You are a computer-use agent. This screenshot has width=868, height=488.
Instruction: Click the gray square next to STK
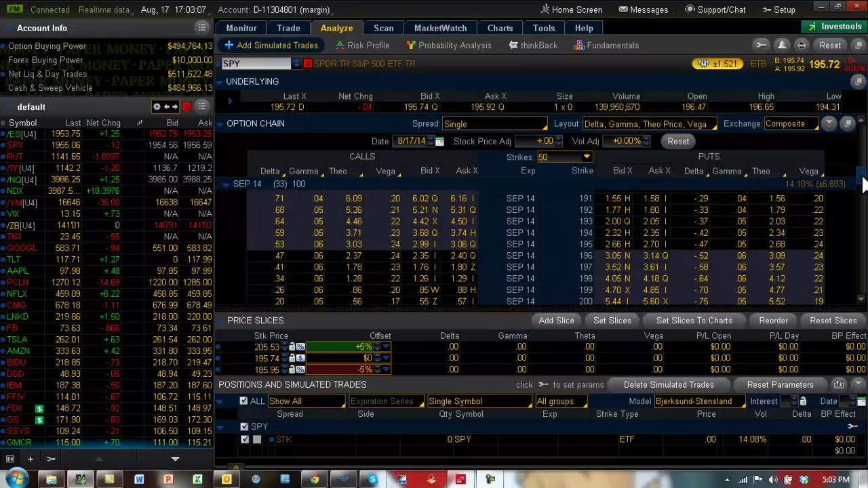257,439
